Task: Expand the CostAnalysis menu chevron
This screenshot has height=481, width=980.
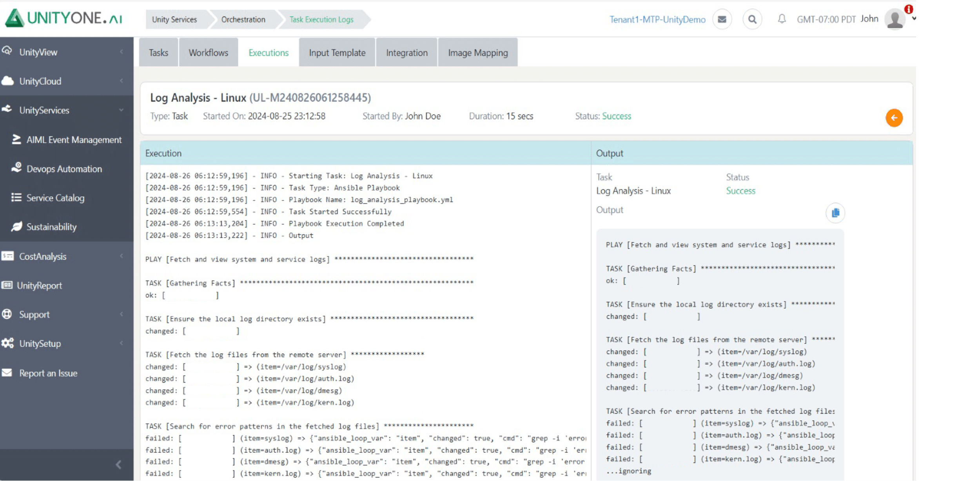Action: 122,256
